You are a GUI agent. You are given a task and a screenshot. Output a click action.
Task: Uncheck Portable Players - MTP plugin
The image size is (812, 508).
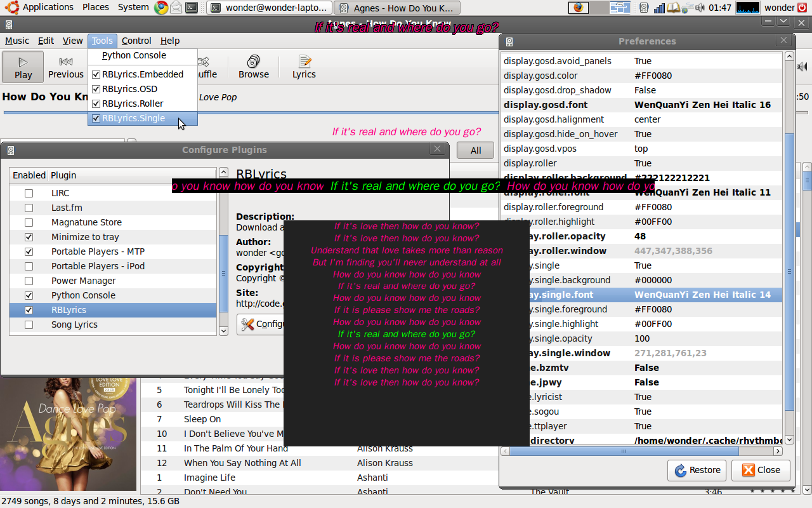(29, 251)
